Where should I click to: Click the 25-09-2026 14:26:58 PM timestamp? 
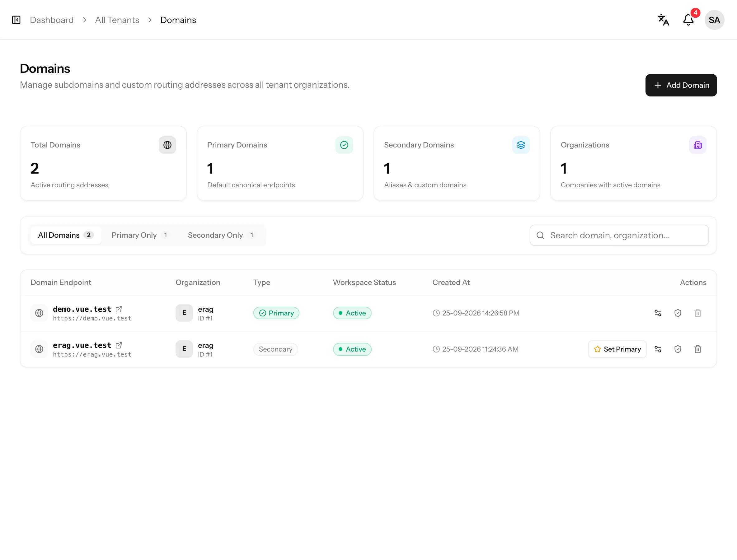[481, 313]
